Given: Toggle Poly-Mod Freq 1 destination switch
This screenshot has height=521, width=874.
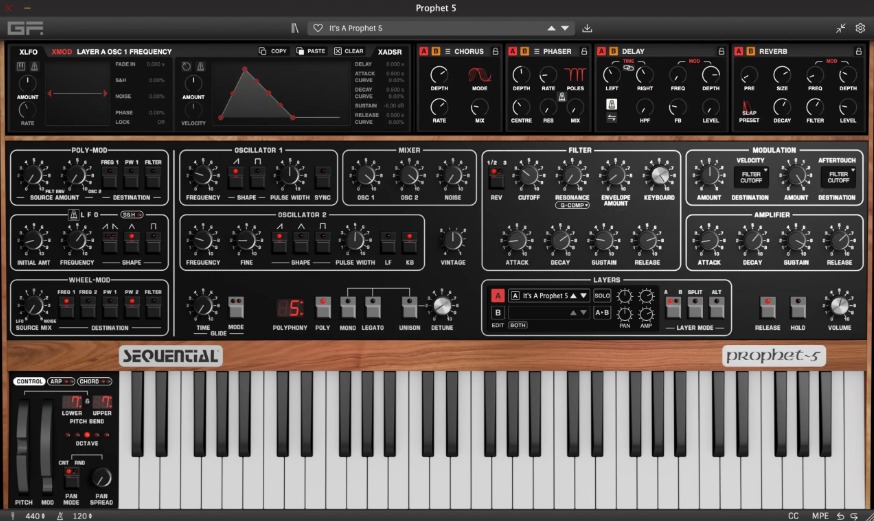Looking at the screenshot, I should pos(109,177).
